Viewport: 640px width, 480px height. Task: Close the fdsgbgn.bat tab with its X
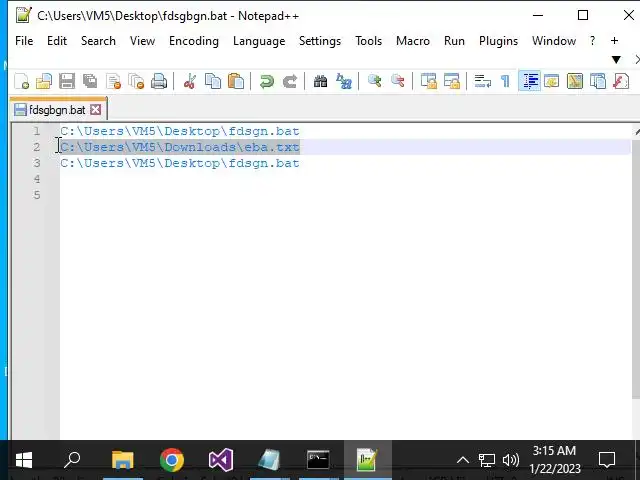[x=96, y=109]
